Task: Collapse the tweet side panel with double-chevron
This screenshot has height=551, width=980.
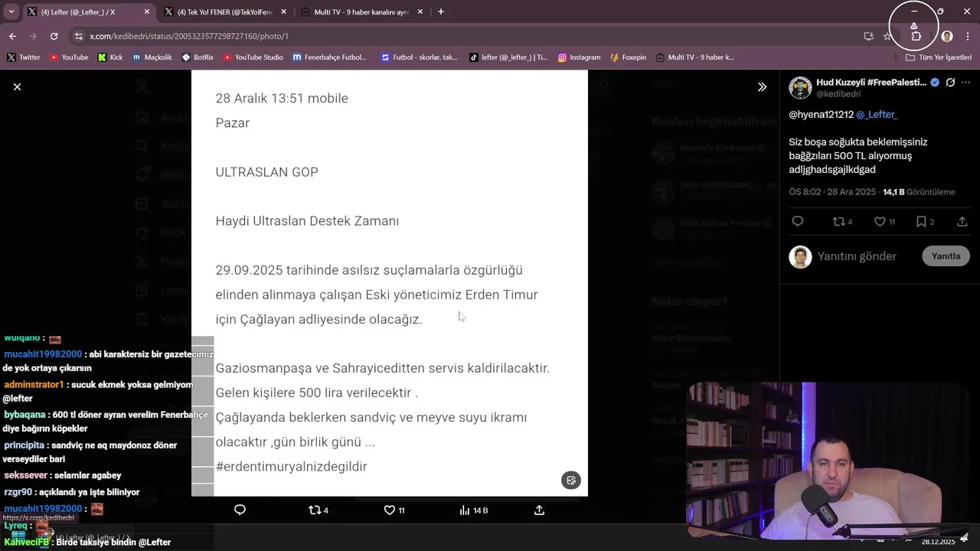Action: [762, 87]
